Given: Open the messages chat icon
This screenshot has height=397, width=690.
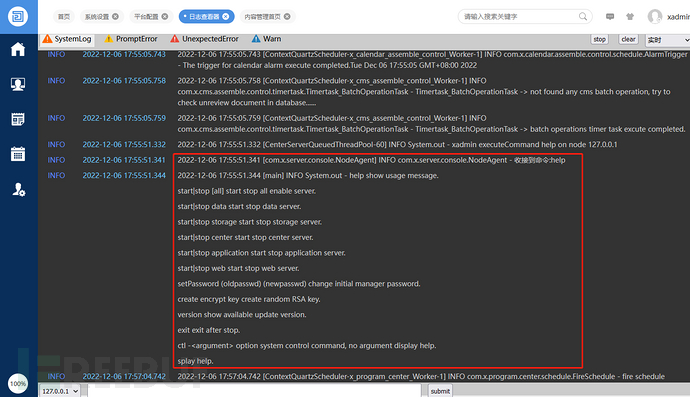Looking at the screenshot, I should click(x=610, y=17).
